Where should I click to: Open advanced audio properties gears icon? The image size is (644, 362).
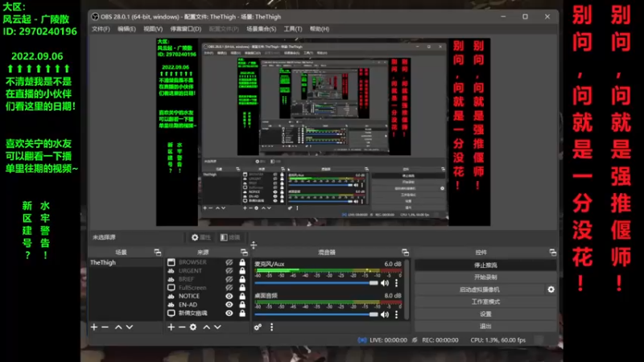pyautogui.click(x=258, y=327)
